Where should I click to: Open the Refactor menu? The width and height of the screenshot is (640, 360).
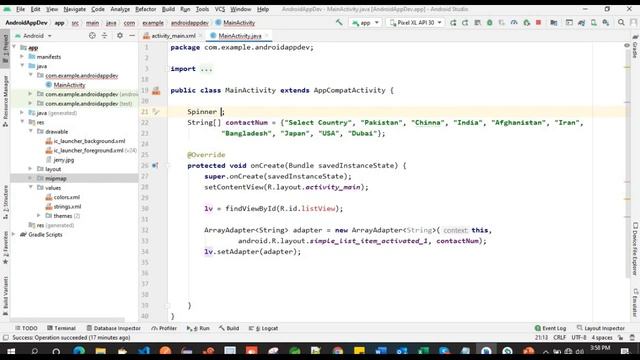(146, 9)
